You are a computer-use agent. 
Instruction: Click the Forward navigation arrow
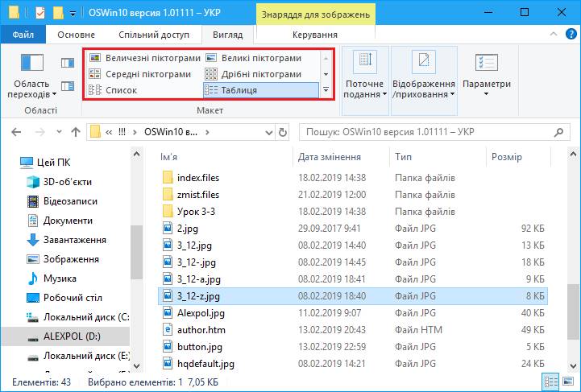40,132
